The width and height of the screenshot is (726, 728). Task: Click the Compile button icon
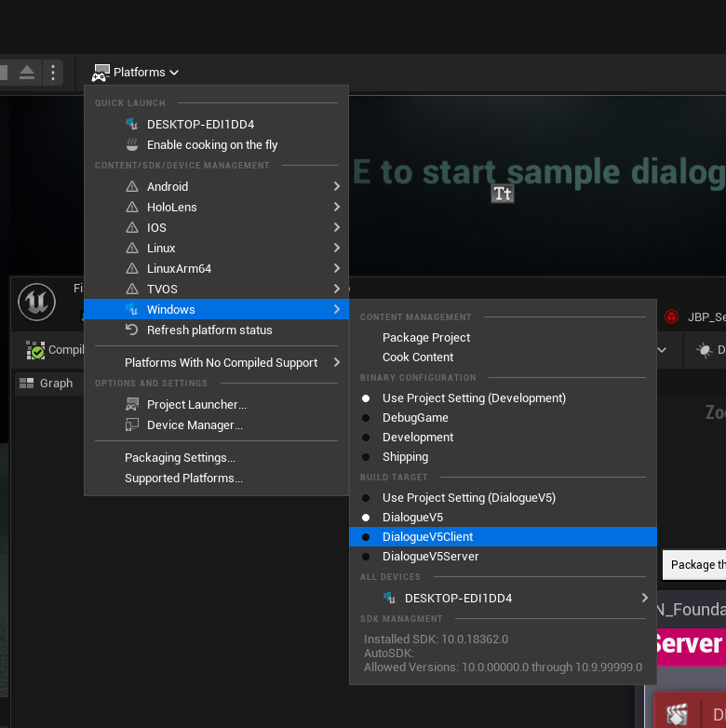click(x=36, y=350)
